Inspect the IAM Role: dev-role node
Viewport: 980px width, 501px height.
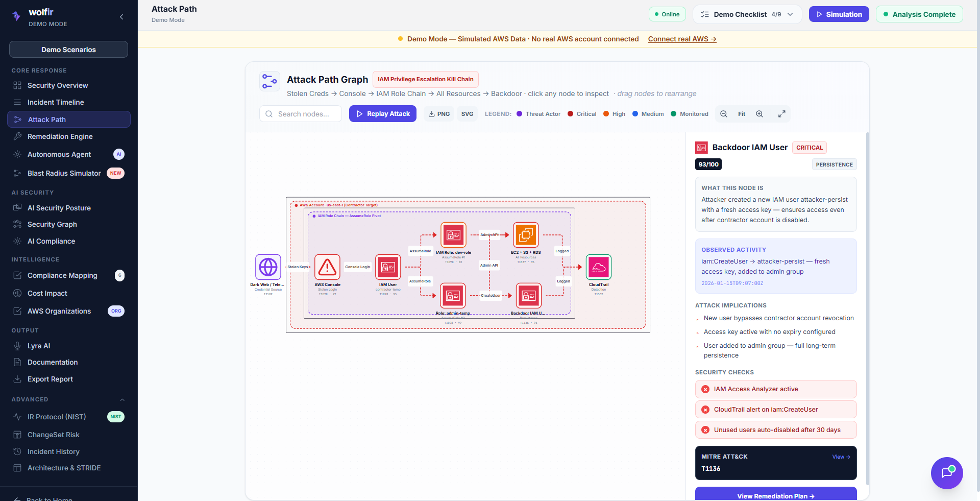tap(453, 235)
